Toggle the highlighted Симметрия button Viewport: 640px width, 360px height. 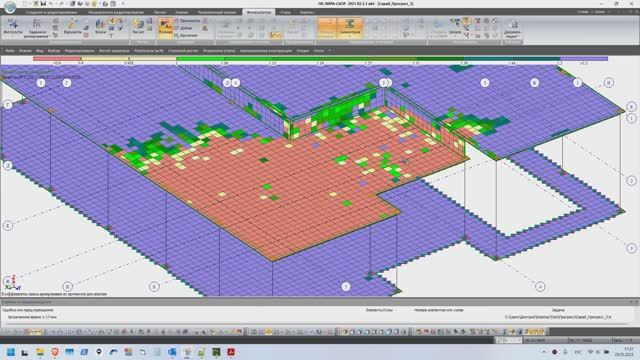350,28
